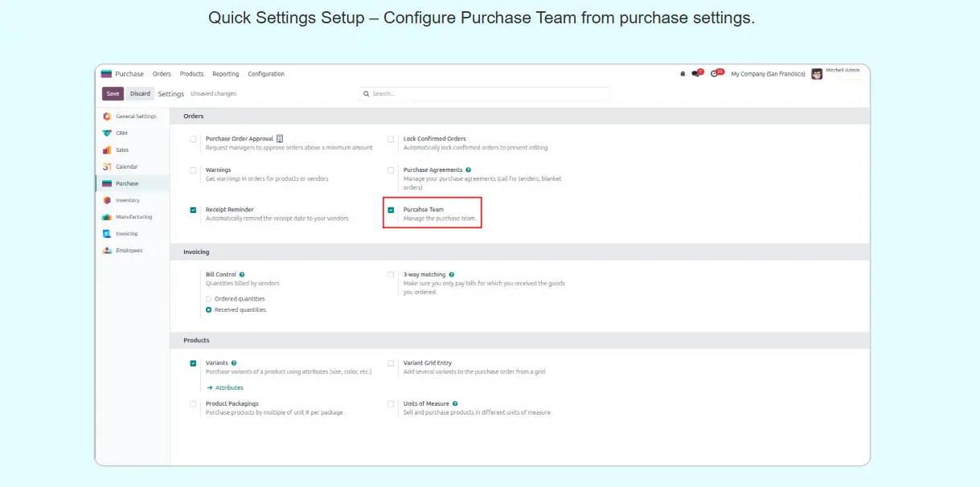Click Purchase Agreements help icon
This screenshot has width=980, height=487.
click(x=469, y=170)
